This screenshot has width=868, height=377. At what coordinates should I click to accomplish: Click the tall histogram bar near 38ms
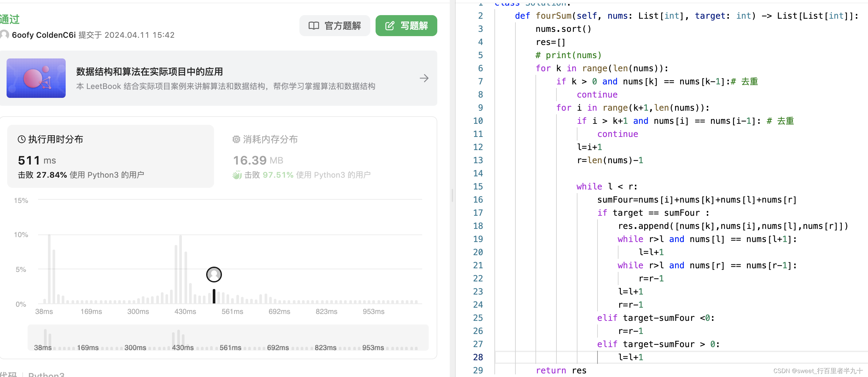click(x=49, y=269)
